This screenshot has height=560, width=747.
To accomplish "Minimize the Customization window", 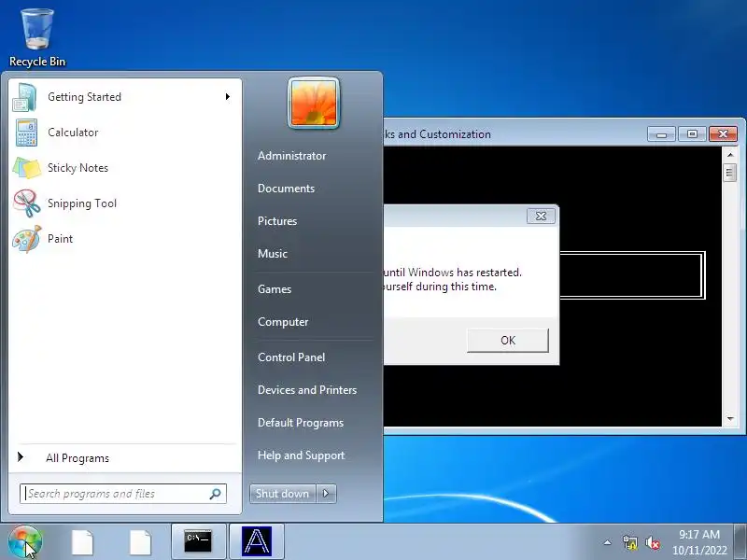I will pos(661,134).
